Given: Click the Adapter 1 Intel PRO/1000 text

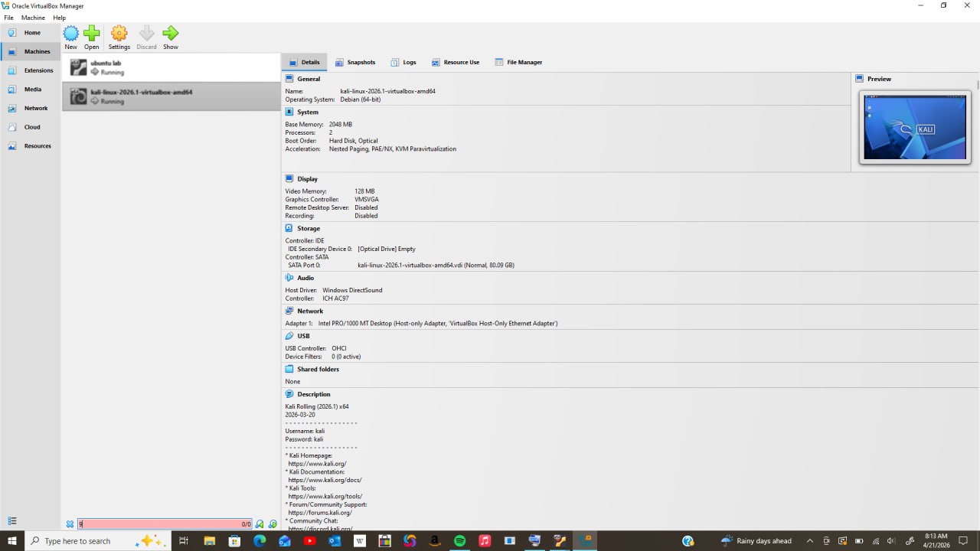Looking at the screenshot, I should pos(438,324).
